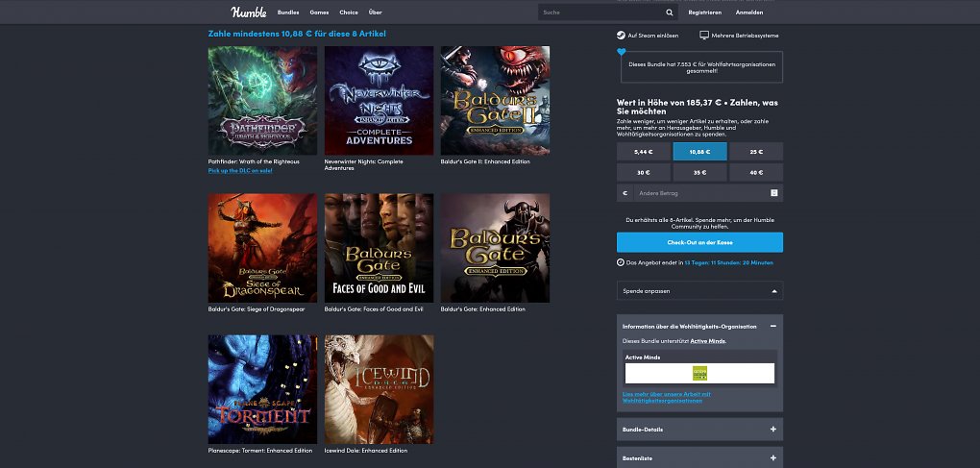Click the 'Active Minds' card title
Viewport: 980px width, 468px height.
click(x=643, y=357)
